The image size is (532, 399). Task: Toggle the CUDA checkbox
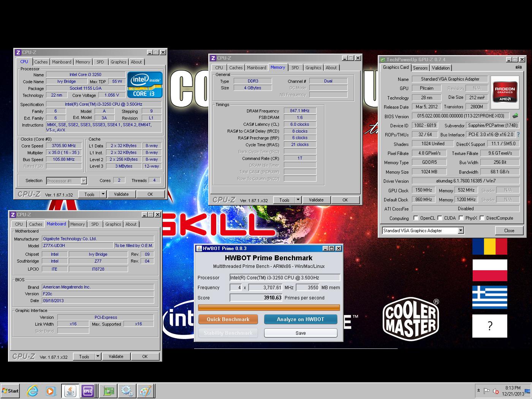tap(440, 218)
